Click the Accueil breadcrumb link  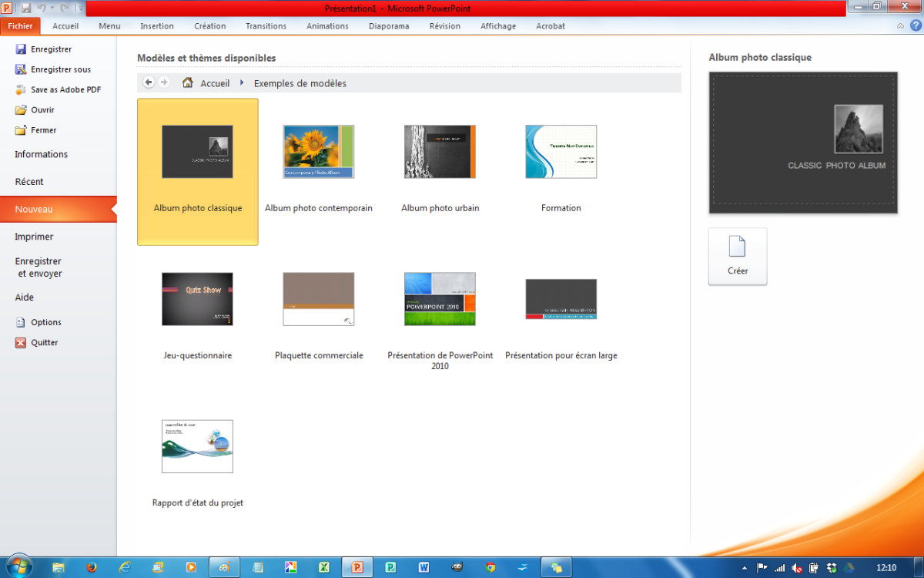pos(215,83)
